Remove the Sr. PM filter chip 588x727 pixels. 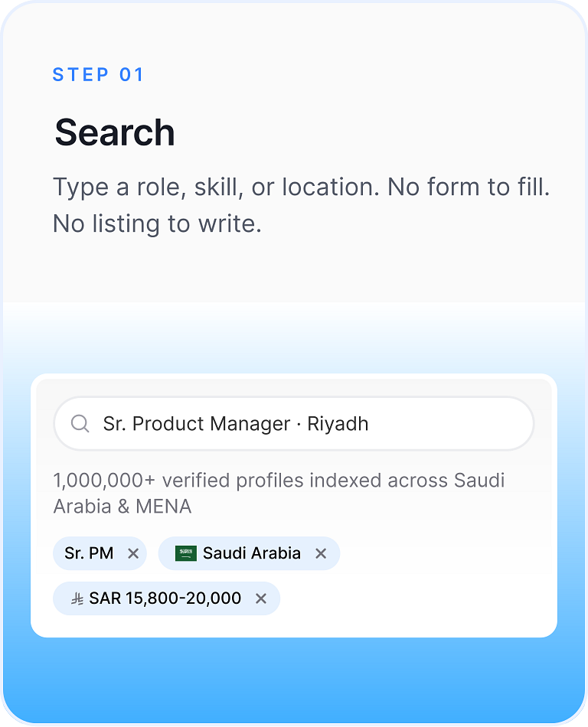(x=135, y=553)
